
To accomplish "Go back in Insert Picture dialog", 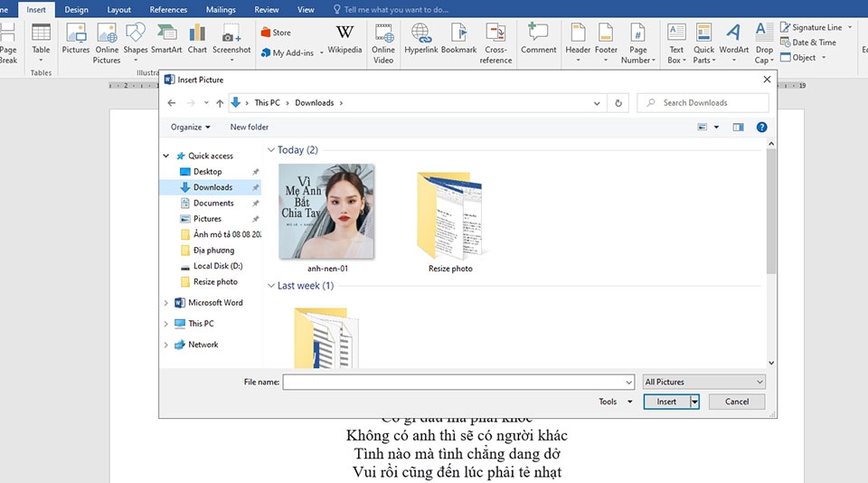I will point(172,103).
